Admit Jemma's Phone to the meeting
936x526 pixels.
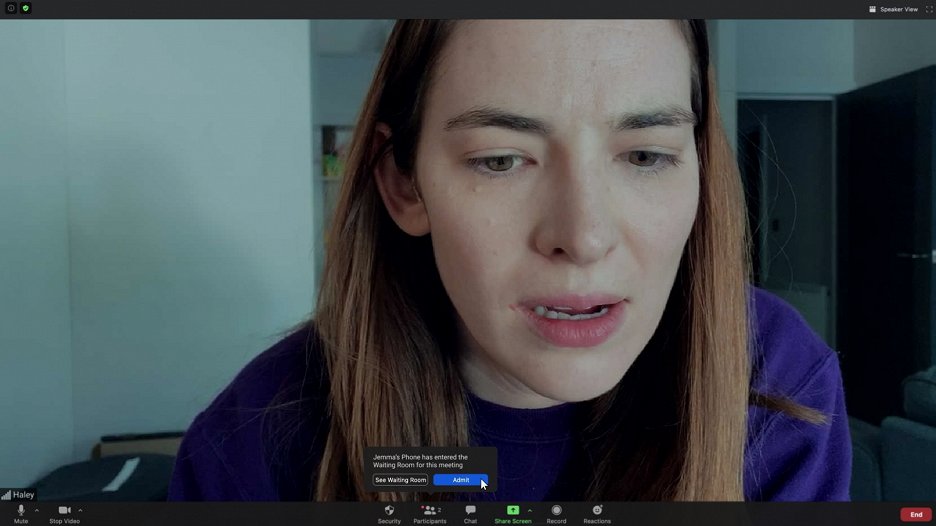click(460, 480)
